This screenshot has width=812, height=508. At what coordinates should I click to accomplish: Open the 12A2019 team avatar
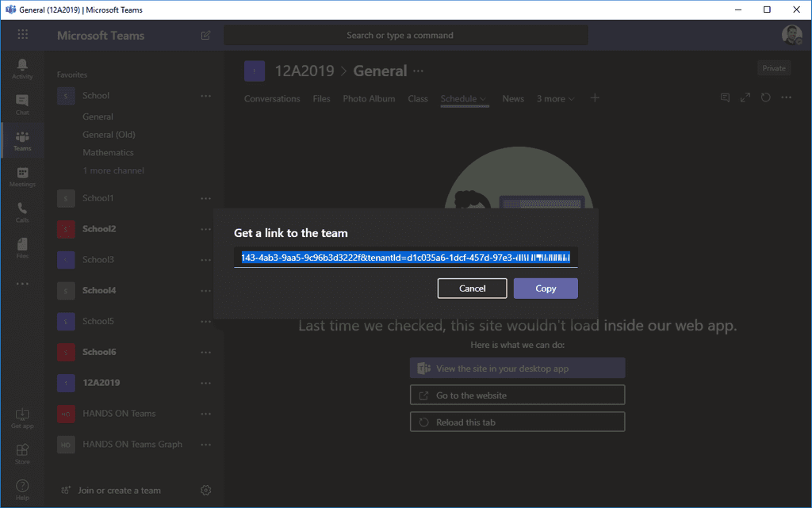coord(255,71)
